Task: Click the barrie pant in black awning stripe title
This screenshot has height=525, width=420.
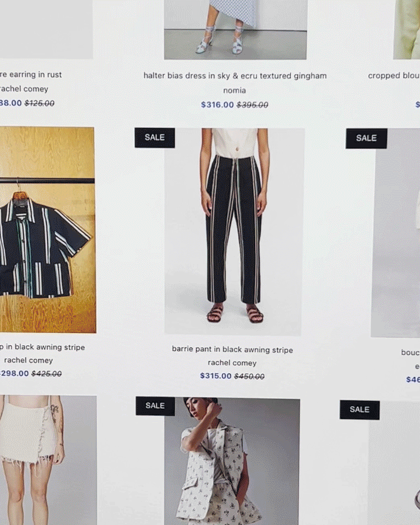Action: click(x=232, y=349)
